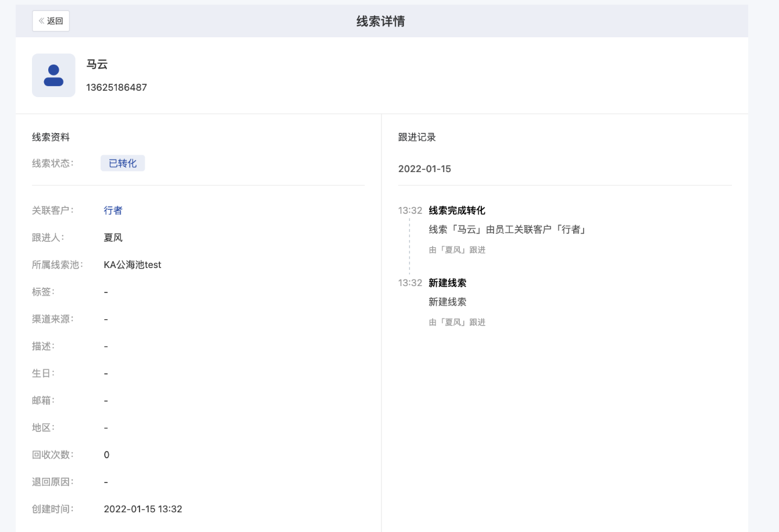Select the creation time 2022-01-15 13:32
Viewport: 779px width, 532px height.
(143, 509)
